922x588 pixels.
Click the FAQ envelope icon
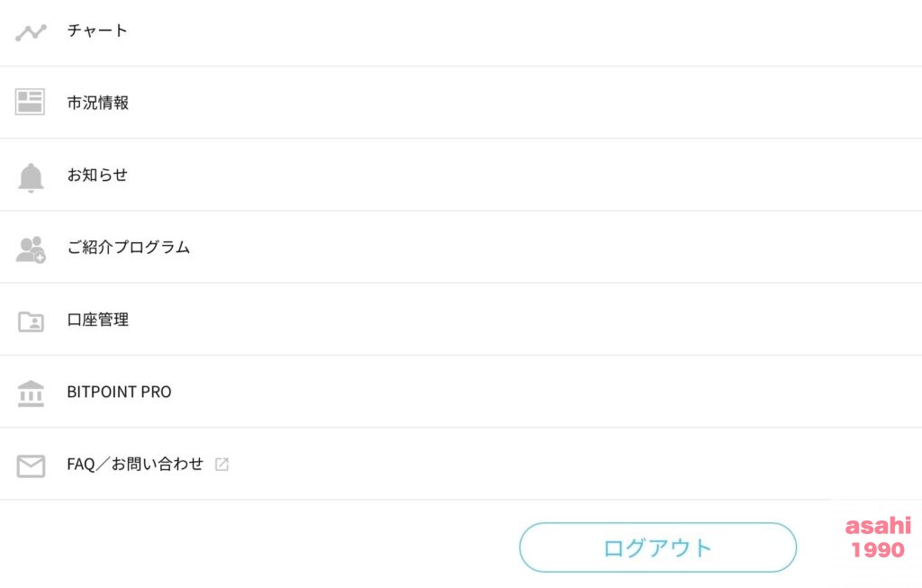(x=31, y=466)
